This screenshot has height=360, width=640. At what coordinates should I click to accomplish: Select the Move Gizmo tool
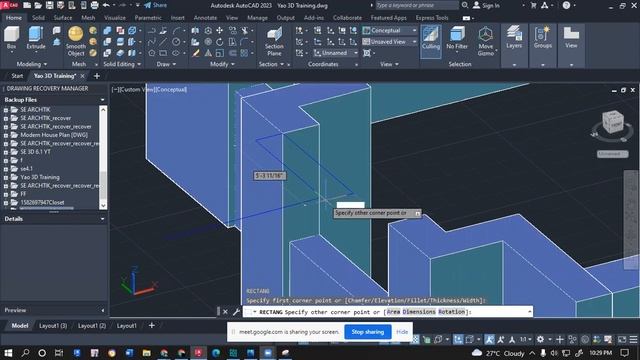tap(486, 41)
